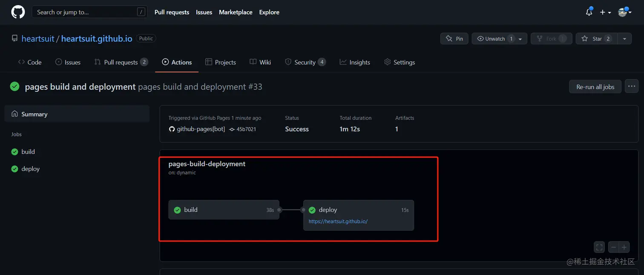Open the plus create-new menu
This screenshot has height=275, width=644.
605,12
